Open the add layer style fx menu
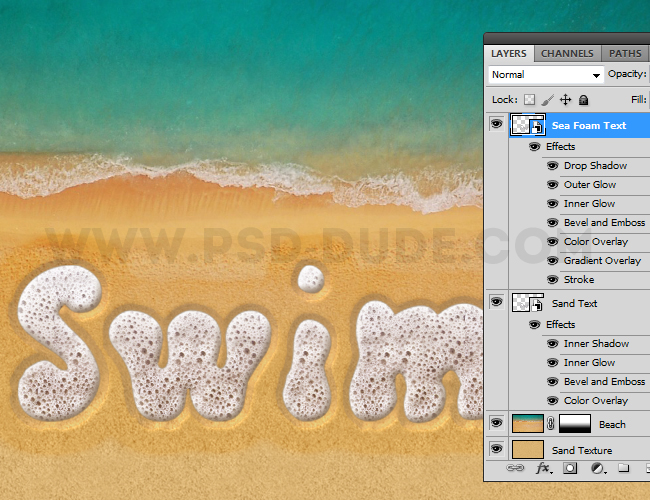The image size is (650, 500). (543, 468)
